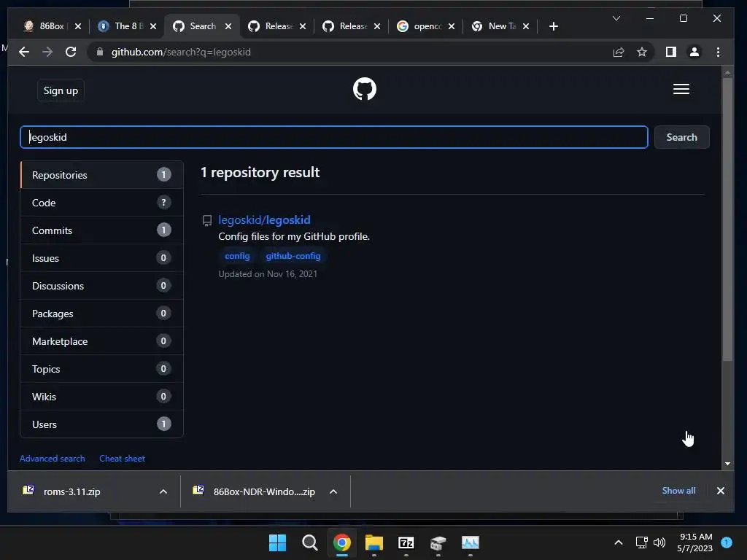Viewport: 747px width, 560px height.
Task: Open taskbar Search magnifier
Action: click(309, 542)
